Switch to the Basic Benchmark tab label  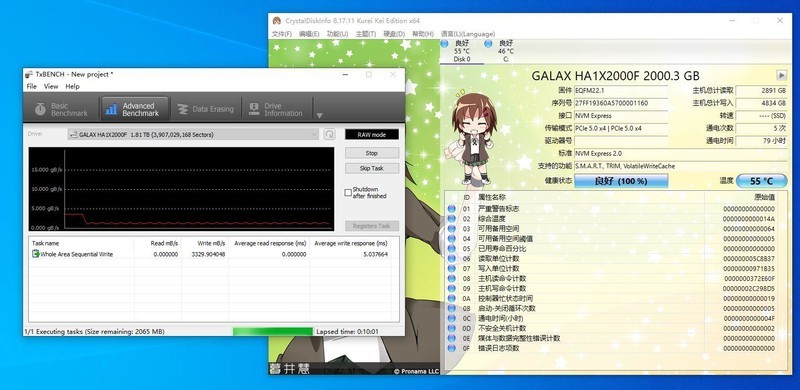pos(69,109)
